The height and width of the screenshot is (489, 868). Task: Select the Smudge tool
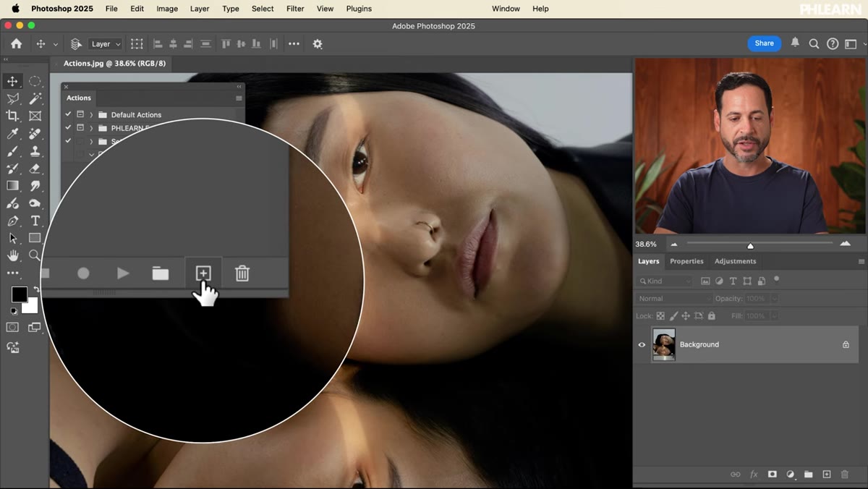coord(35,186)
